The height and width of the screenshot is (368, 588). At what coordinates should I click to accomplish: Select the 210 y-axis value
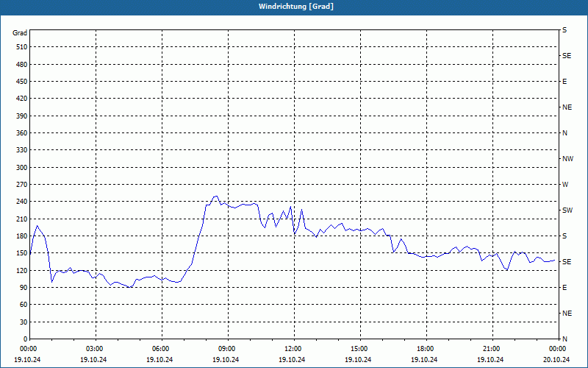point(22,219)
